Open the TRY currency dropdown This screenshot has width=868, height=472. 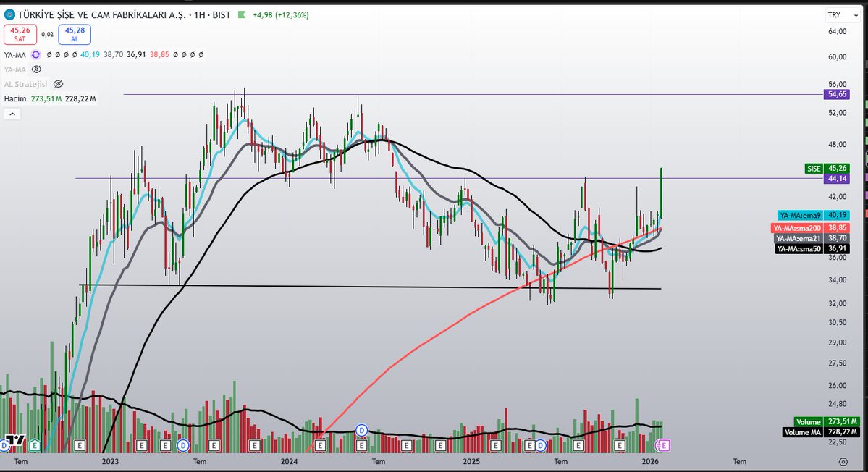[x=841, y=15]
